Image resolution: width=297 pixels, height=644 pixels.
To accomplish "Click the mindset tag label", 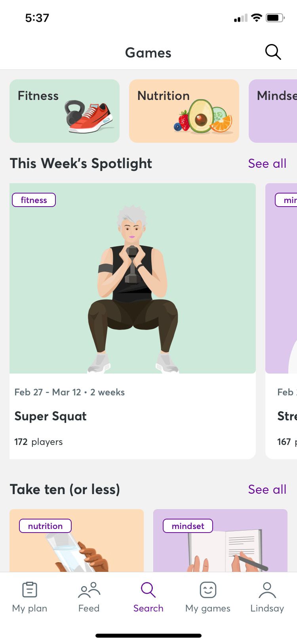I will 188,526.
